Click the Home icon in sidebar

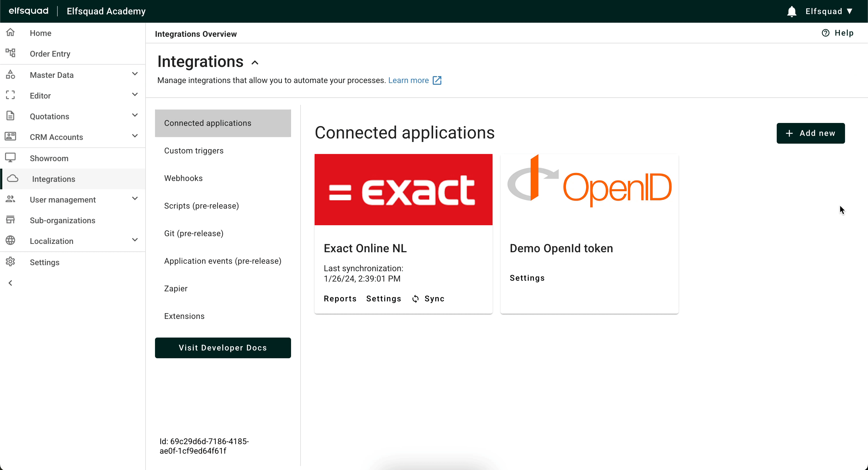(10, 32)
